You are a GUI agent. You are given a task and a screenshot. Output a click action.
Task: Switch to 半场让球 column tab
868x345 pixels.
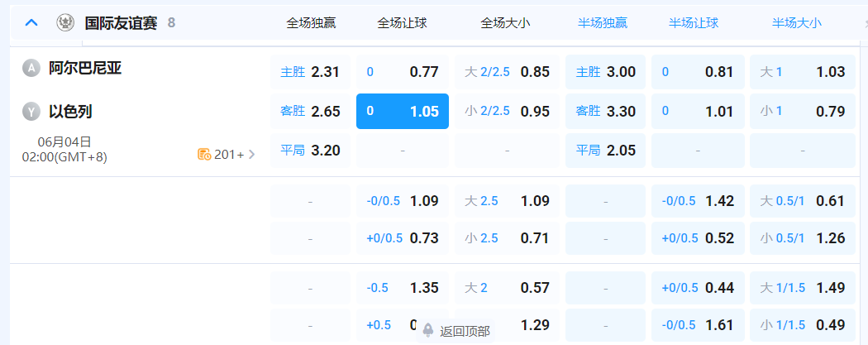[694, 22]
